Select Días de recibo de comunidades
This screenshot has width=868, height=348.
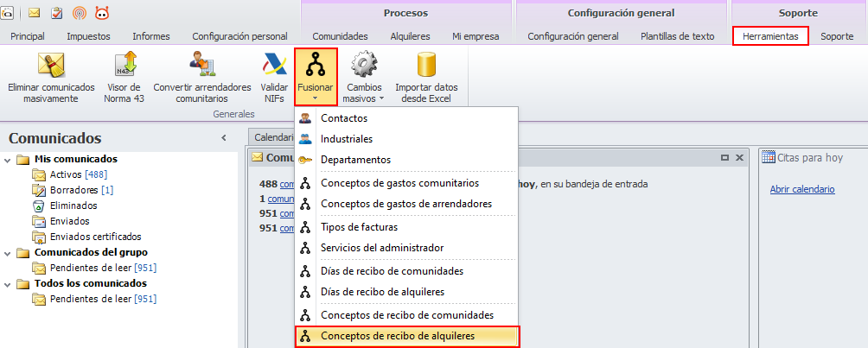[x=407, y=272]
